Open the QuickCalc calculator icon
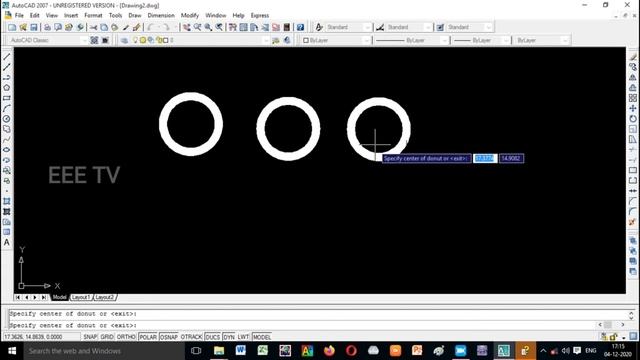 (x=287, y=27)
